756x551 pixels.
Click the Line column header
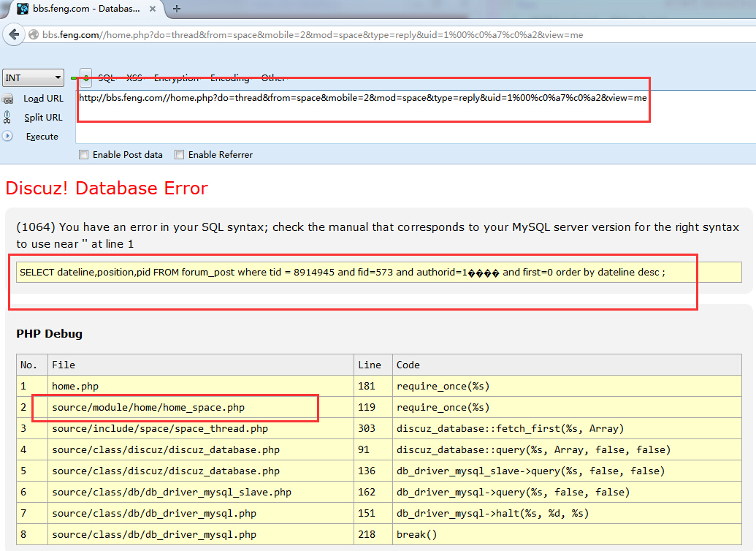(x=373, y=365)
